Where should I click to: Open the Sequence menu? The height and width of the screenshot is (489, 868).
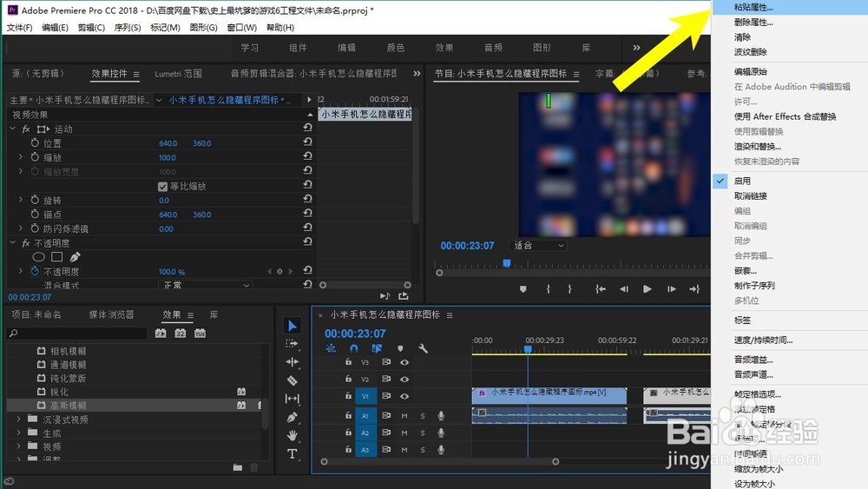[x=128, y=27]
